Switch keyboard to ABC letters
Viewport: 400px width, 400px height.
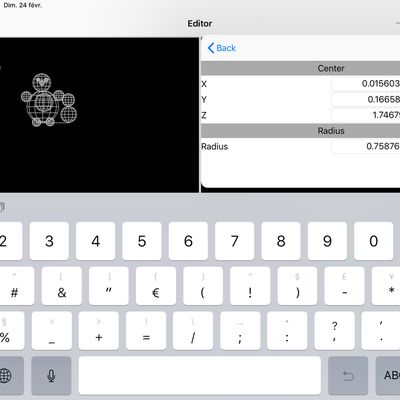388,376
